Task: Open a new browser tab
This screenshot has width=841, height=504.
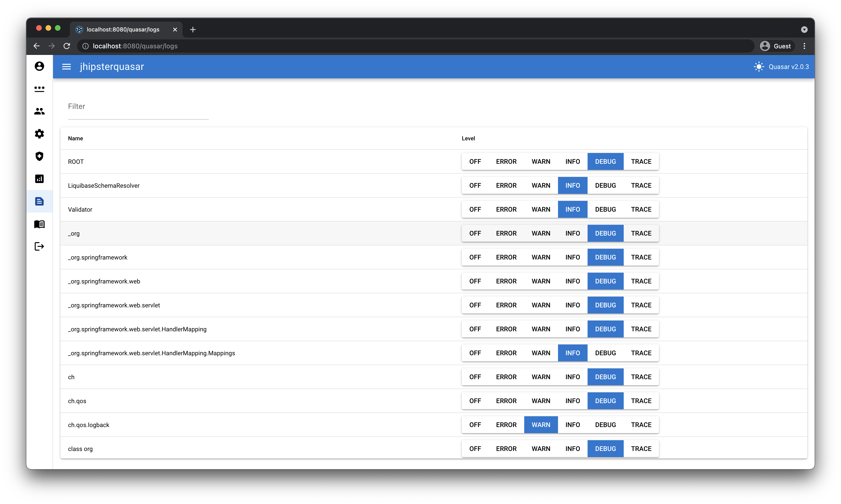Action: click(x=193, y=30)
